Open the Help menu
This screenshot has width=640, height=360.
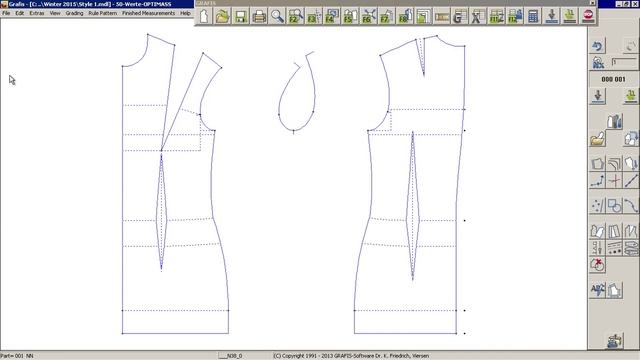point(185,13)
